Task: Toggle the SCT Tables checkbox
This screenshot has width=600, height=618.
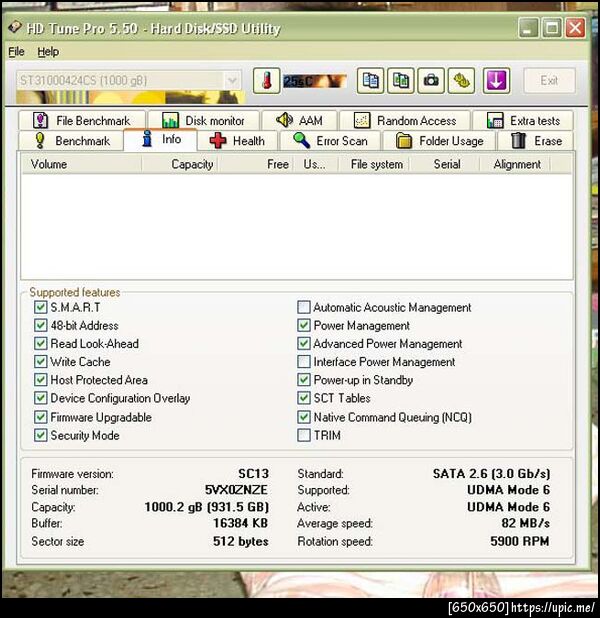Action: click(x=304, y=398)
